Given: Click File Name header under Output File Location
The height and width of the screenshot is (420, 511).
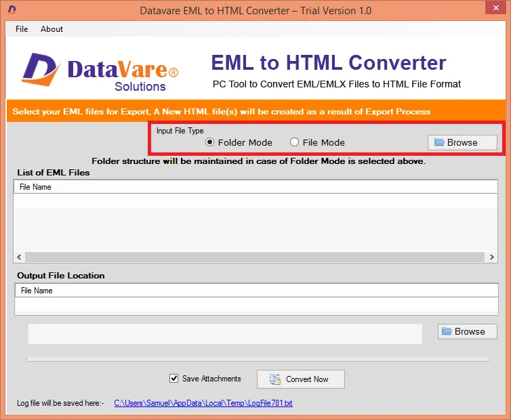Looking at the screenshot, I should (256, 291).
